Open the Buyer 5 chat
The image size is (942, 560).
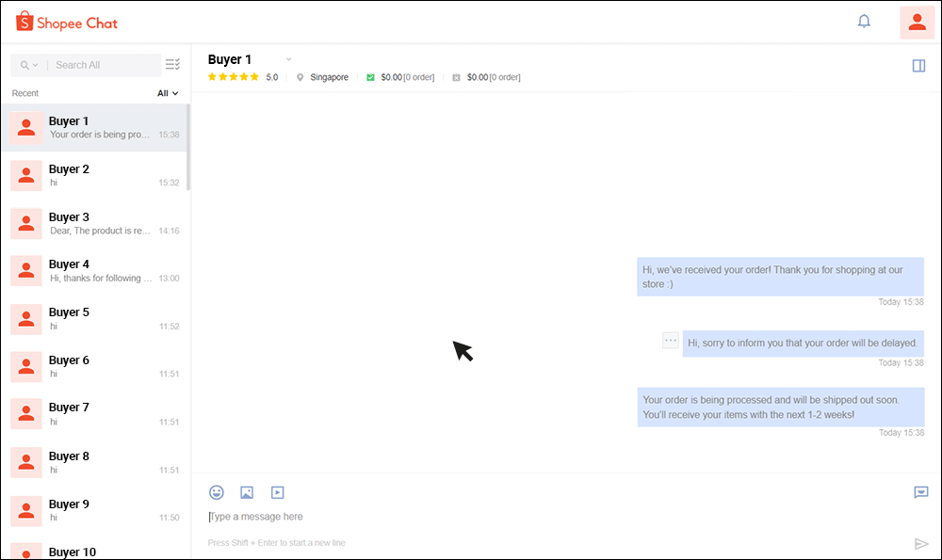(x=94, y=318)
